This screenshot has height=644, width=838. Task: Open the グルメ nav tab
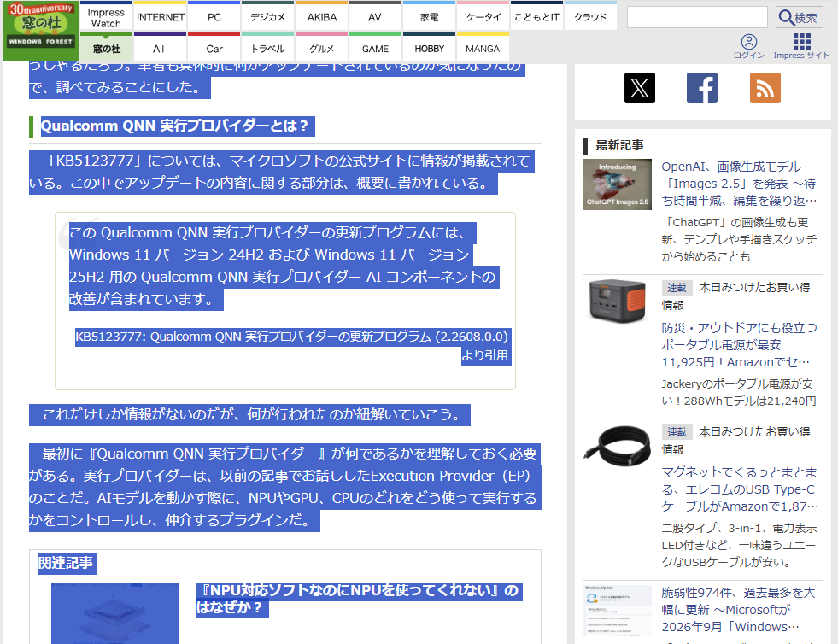tap(322, 49)
